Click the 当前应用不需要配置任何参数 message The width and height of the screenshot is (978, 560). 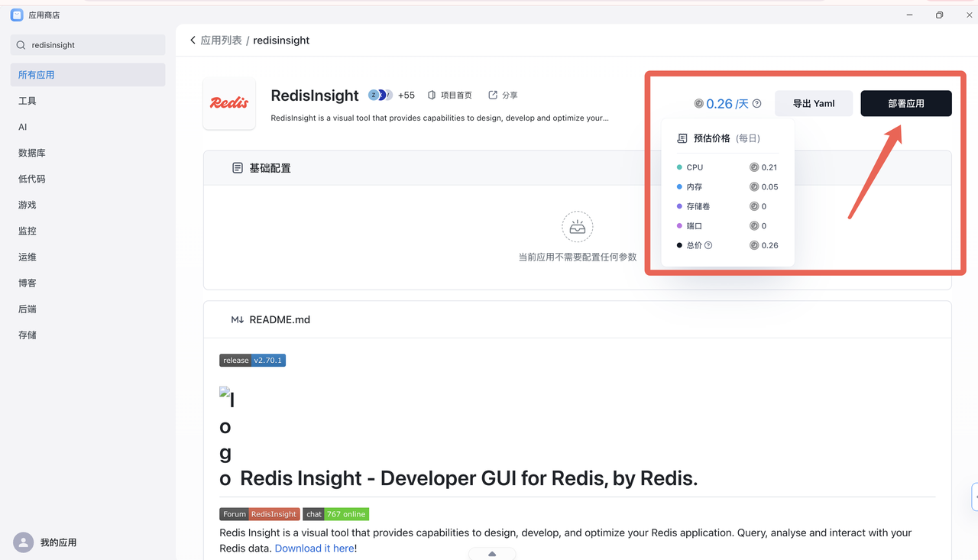click(x=578, y=257)
